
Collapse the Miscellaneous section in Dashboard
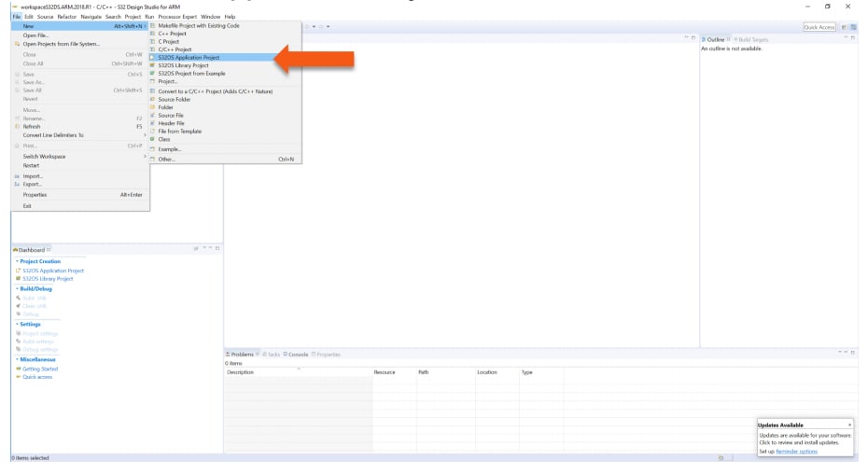pos(14,359)
